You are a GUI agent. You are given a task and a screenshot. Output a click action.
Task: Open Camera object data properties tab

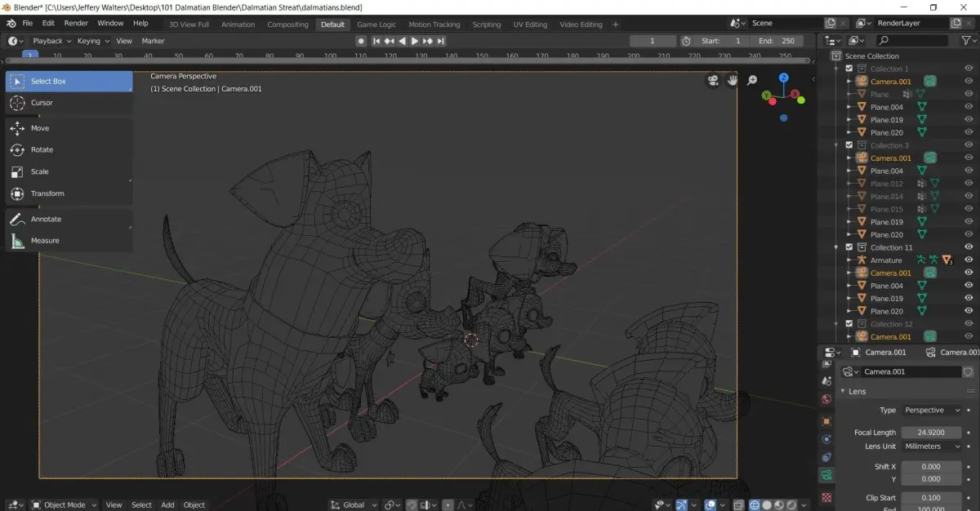826,475
